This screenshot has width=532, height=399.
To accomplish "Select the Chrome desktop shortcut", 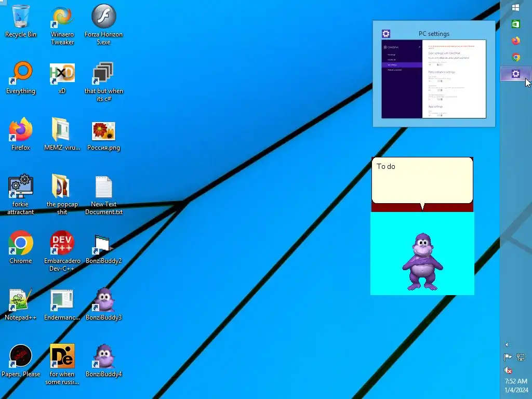I will click(x=21, y=248).
